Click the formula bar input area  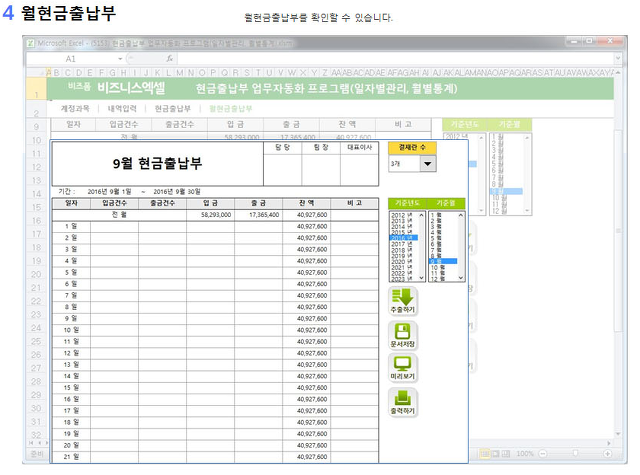tap(394, 59)
